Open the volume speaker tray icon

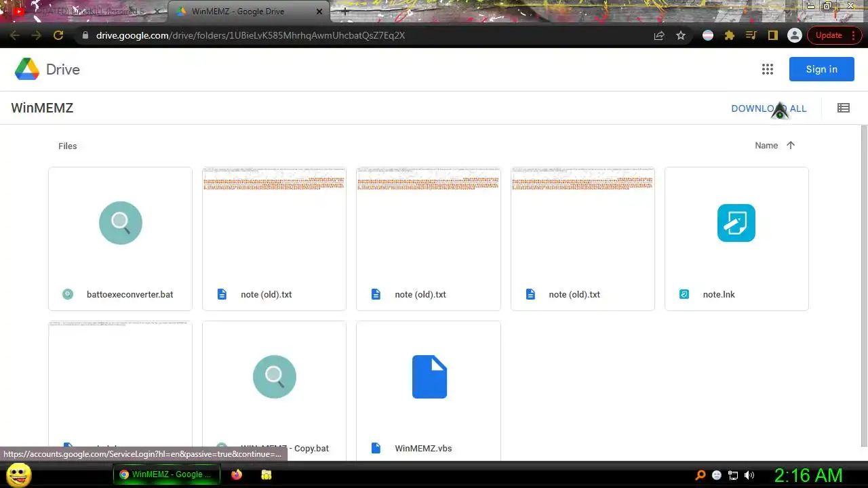click(x=749, y=475)
